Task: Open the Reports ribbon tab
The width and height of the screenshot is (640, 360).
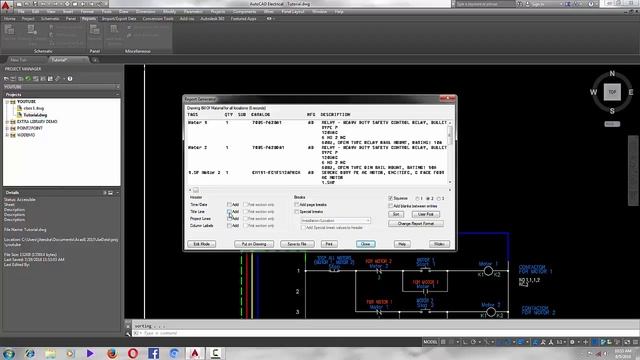Action: pyautogui.click(x=89, y=18)
